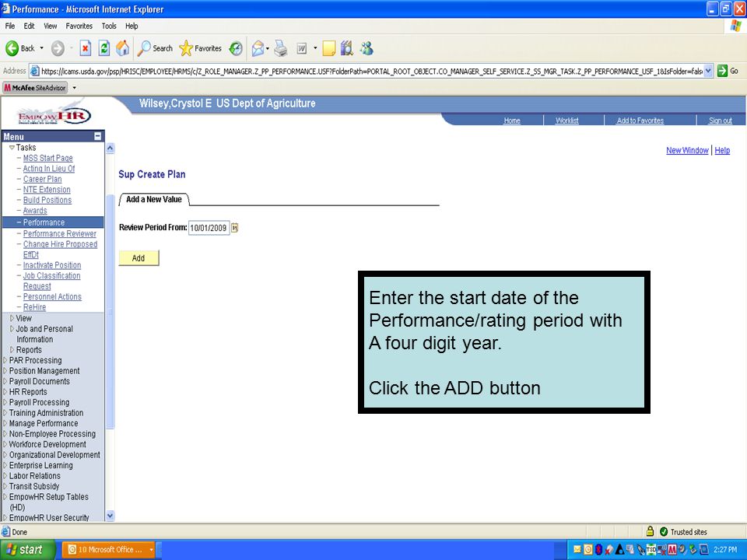This screenshot has height=560, width=747.
Task: Expand the Reports tree node
Action: pos(12,349)
